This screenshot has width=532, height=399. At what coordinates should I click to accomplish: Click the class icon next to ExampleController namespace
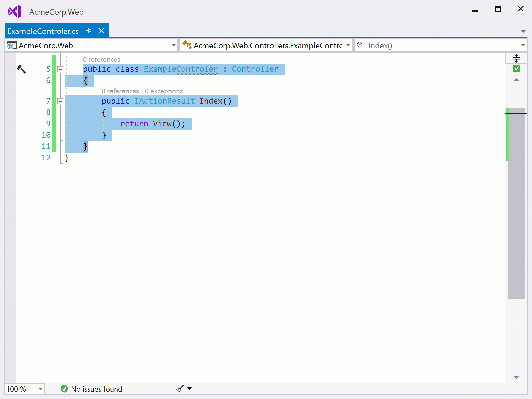[x=187, y=45]
